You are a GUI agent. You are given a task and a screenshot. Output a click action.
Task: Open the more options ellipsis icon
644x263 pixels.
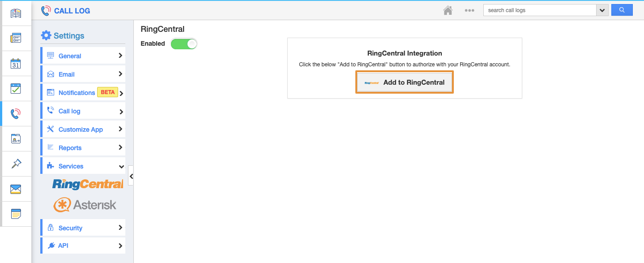[x=469, y=10]
